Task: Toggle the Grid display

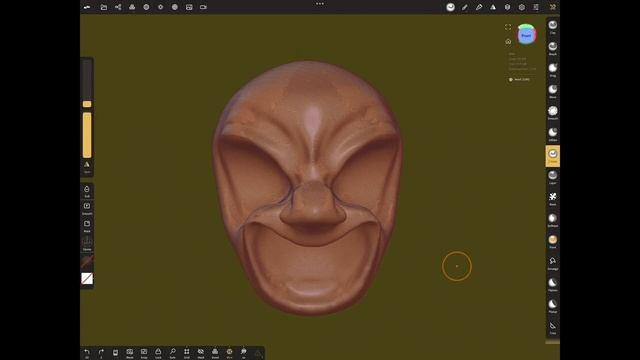Action: (x=187, y=353)
